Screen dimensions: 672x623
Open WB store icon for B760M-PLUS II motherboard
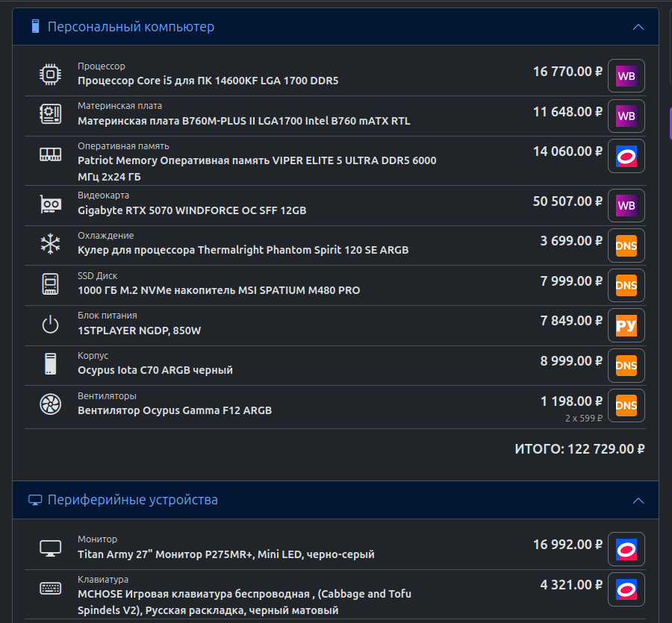[626, 116]
